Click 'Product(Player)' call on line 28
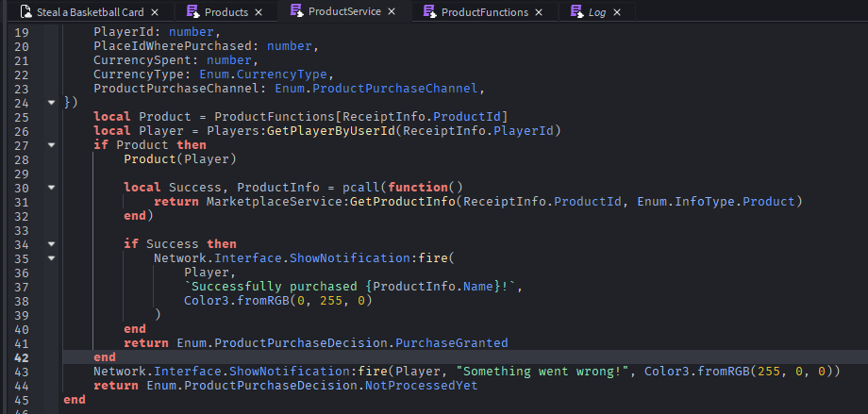This screenshot has height=414, width=868. [180, 159]
